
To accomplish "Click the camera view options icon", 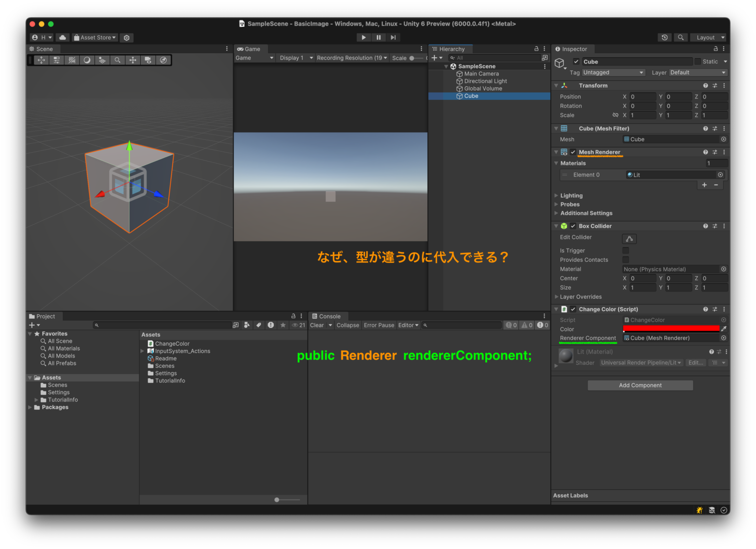I will tap(148, 60).
